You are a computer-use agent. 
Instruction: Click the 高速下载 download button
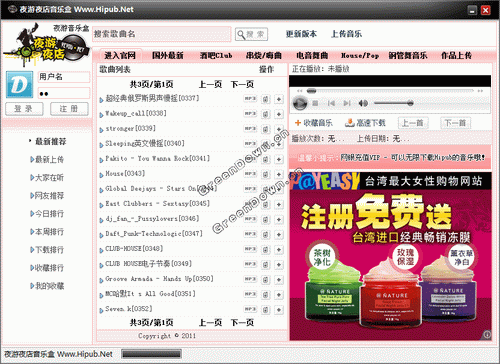coord(365,123)
